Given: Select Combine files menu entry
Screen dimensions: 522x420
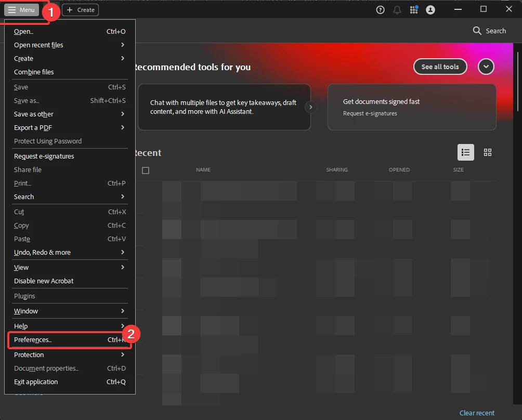Looking at the screenshot, I should 70,72.
